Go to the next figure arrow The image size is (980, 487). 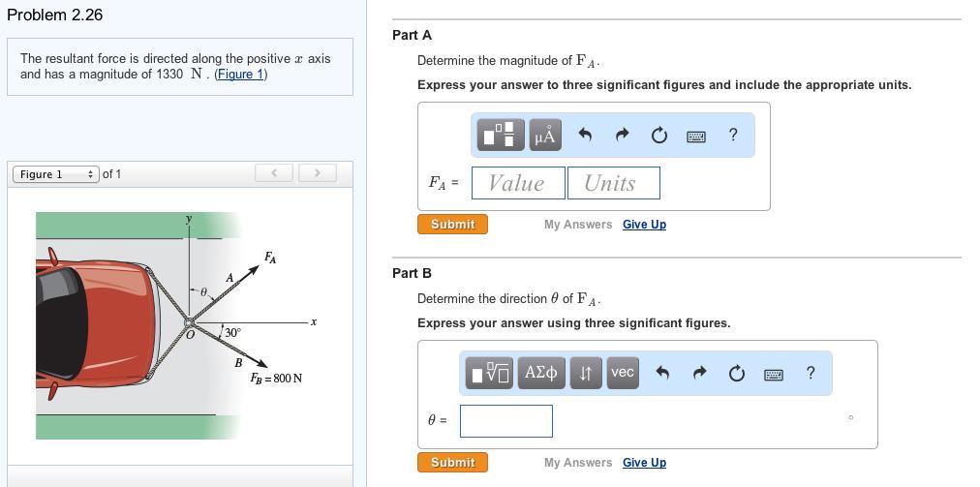click(x=318, y=173)
